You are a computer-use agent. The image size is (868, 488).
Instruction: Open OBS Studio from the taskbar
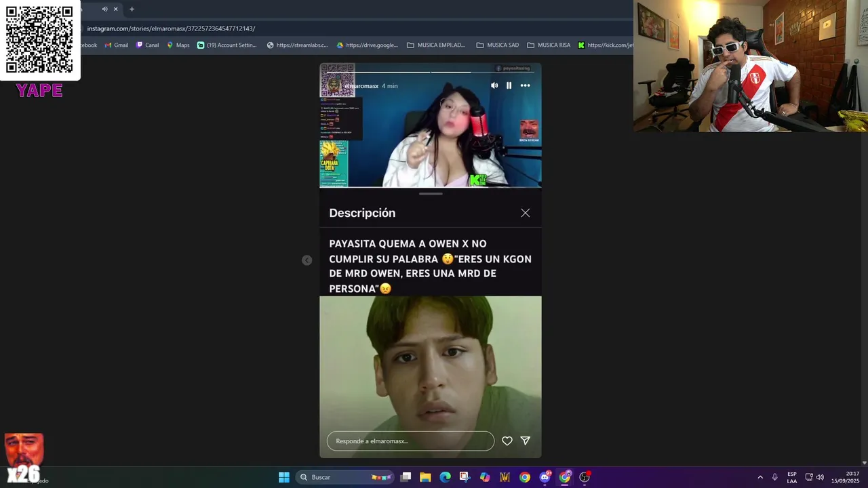click(x=585, y=477)
